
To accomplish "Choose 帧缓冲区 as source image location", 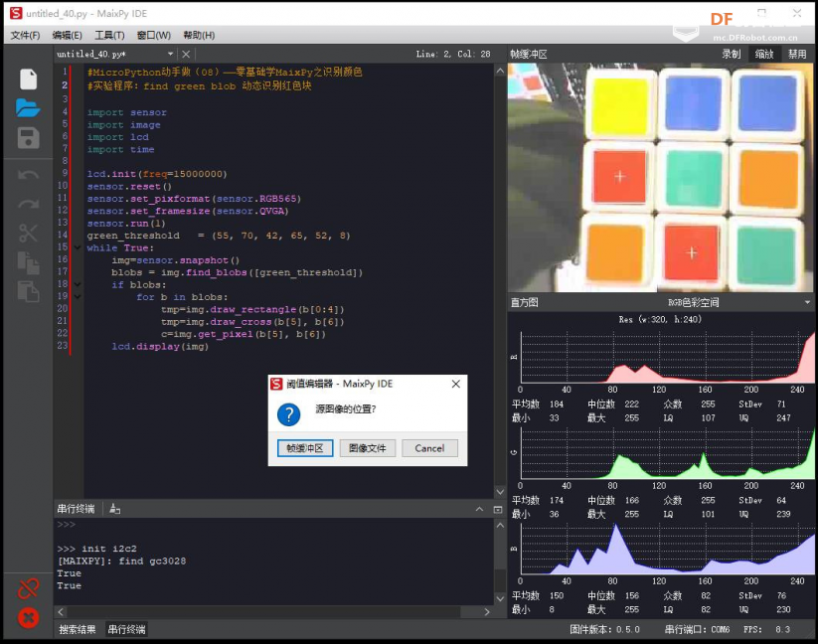I will 305,448.
